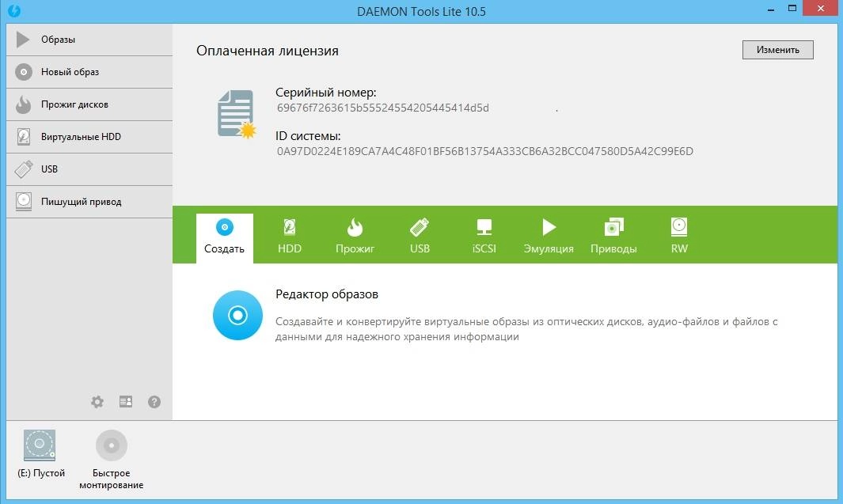
Task: Open the Приводы tab
Action: [x=613, y=237]
